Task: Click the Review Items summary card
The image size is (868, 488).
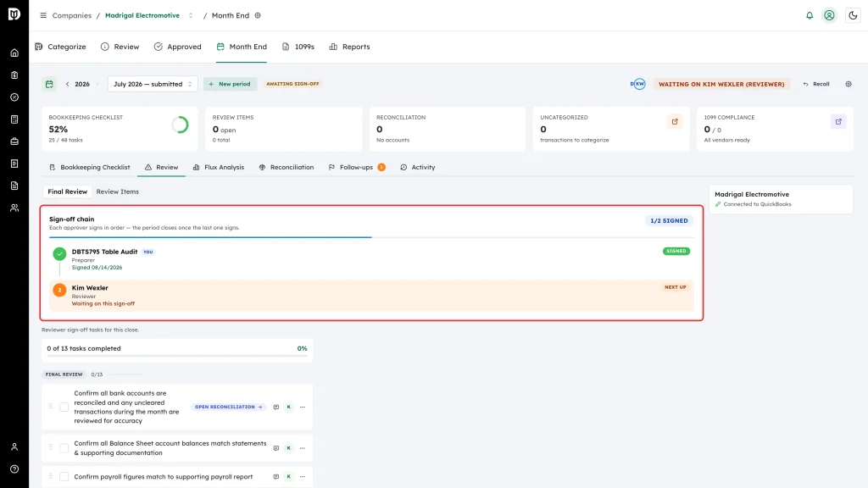Action: point(283,129)
